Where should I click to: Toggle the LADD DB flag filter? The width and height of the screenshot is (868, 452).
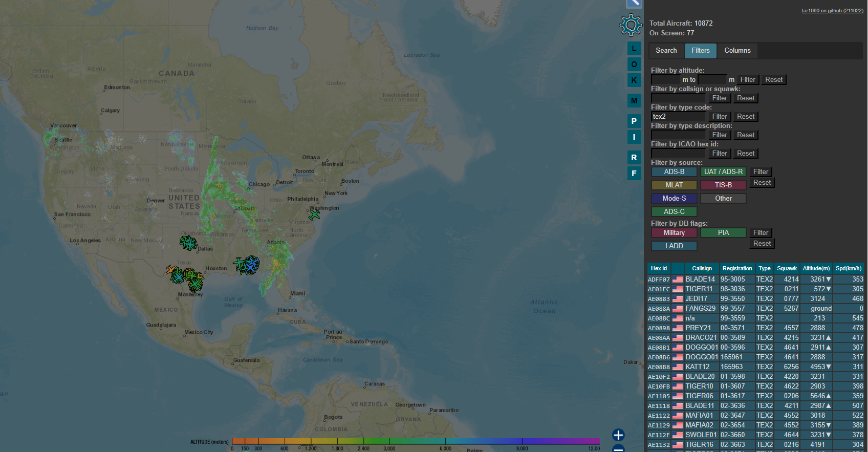coord(674,246)
